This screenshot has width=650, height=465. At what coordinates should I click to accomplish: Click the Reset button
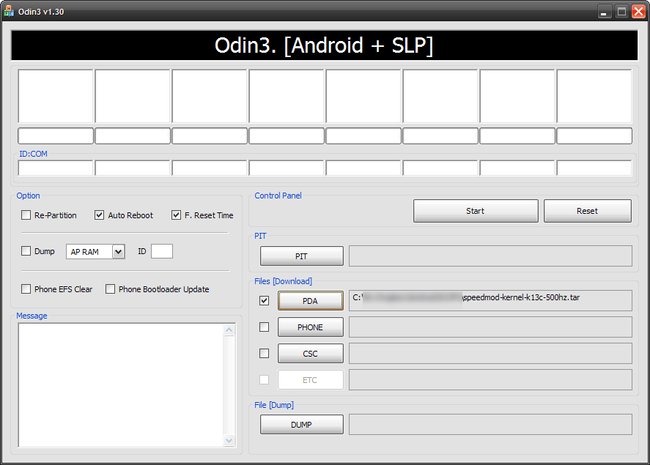587,211
